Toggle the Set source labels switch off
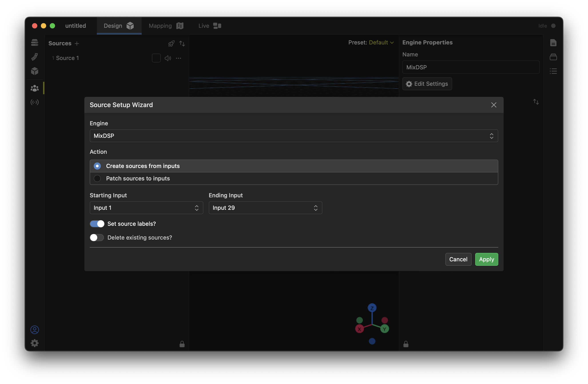 97,224
